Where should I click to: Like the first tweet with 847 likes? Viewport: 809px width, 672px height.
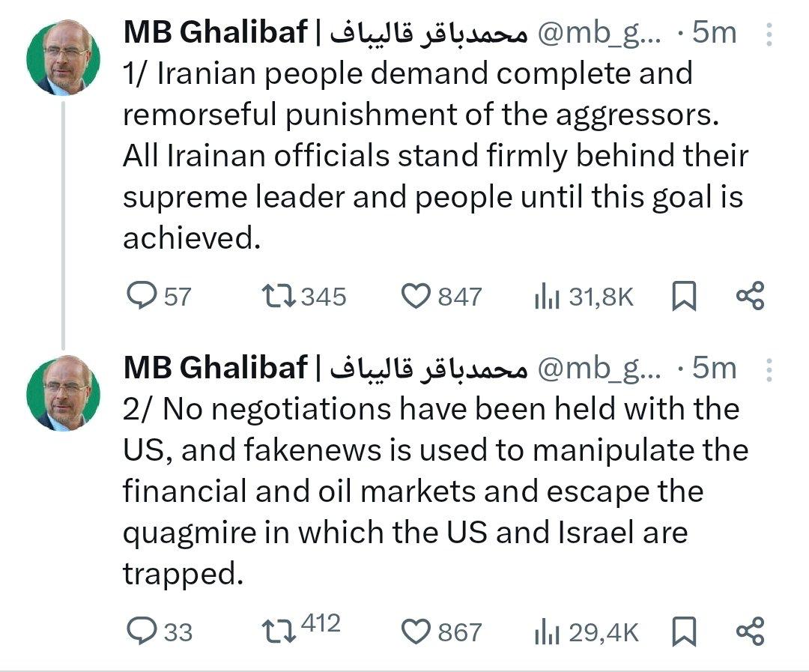pos(414,297)
